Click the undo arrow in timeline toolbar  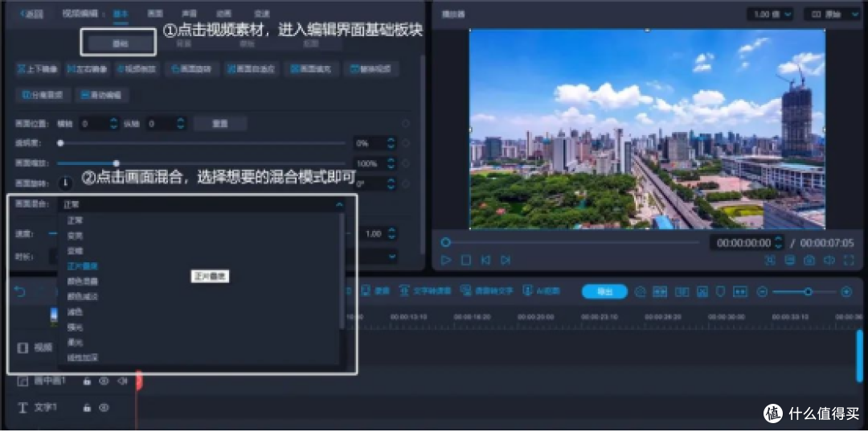[x=20, y=291]
